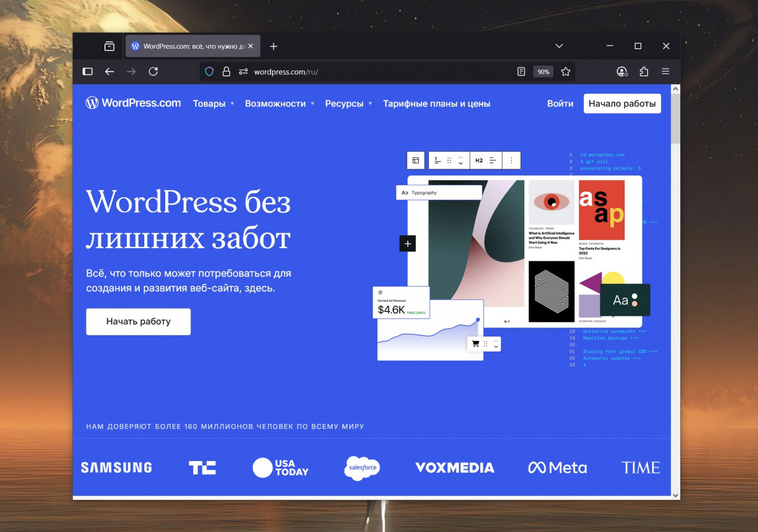Enable Reader View from the address bar
This screenshot has height=532, width=758.
pyautogui.click(x=521, y=71)
